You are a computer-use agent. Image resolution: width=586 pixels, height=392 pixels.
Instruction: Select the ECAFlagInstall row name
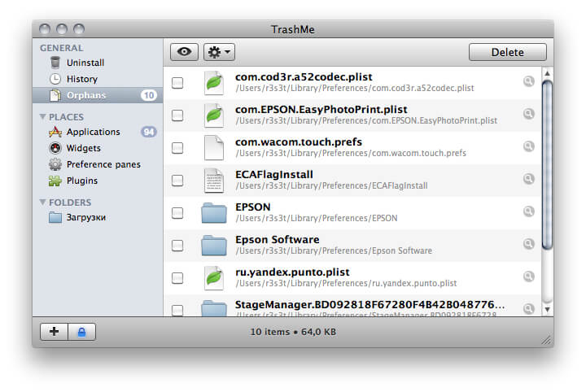(274, 174)
